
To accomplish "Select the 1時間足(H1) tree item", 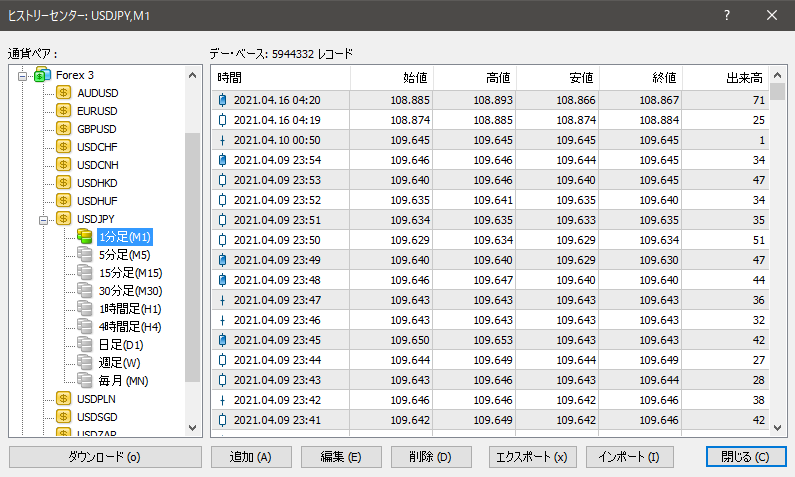I will [x=129, y=309].
